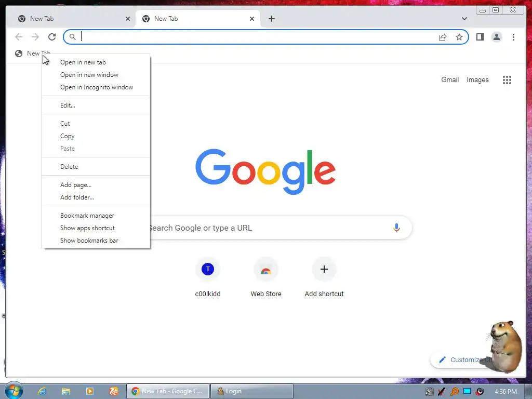Toggle Show apps shortcut
Viewport: 532px width, 399px height.
pos(96,228)
